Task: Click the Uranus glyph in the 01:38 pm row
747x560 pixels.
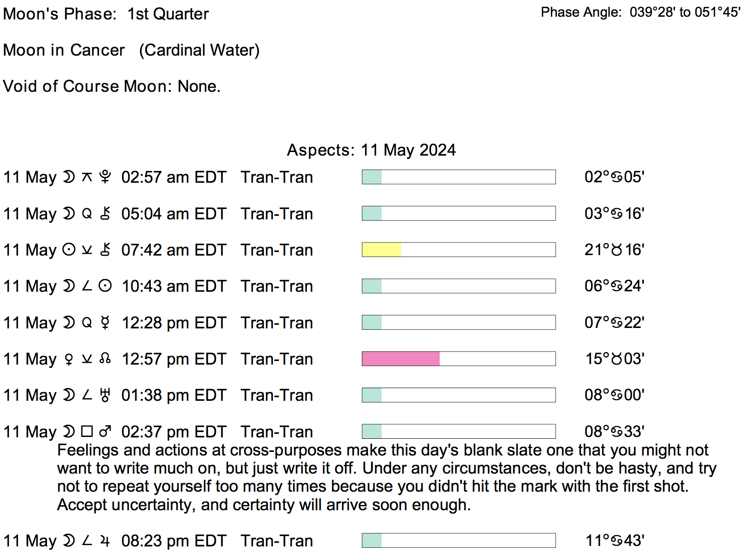Action: point(105,395)
